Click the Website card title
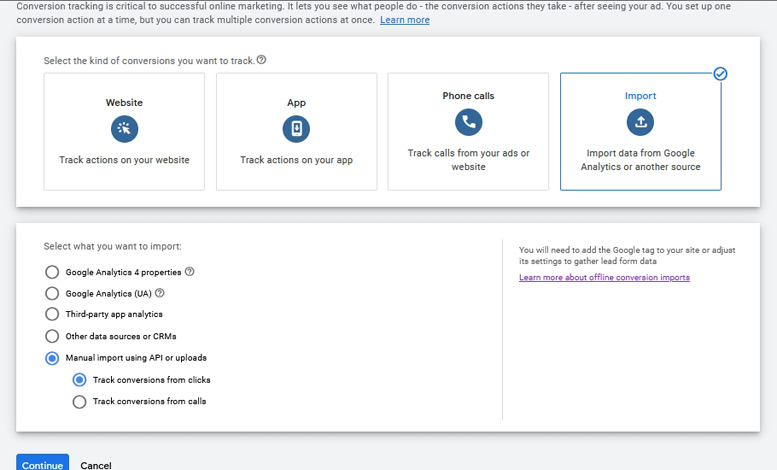Viewport: 777px width, 470px height. pos(124,103)
